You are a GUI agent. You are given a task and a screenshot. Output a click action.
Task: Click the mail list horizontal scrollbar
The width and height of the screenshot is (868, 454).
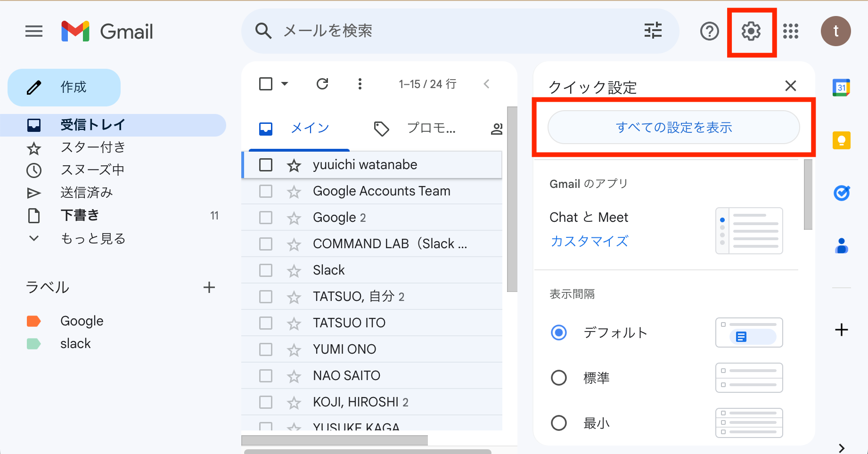(335, 440)
